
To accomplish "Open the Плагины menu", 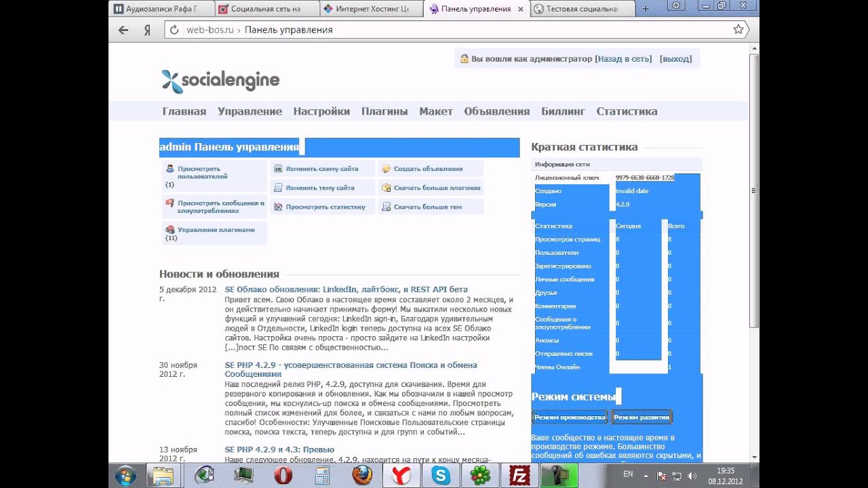I will (384, 111).
